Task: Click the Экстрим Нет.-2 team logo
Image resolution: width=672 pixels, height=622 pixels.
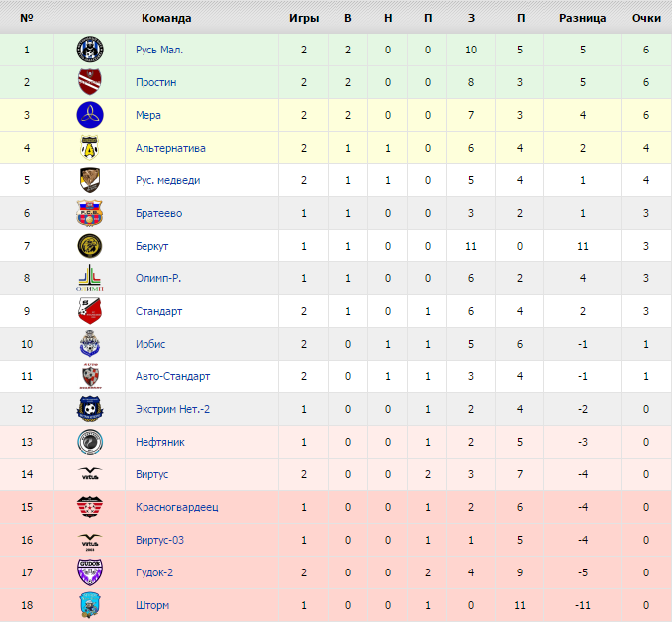Action: (x=90, y=409)
